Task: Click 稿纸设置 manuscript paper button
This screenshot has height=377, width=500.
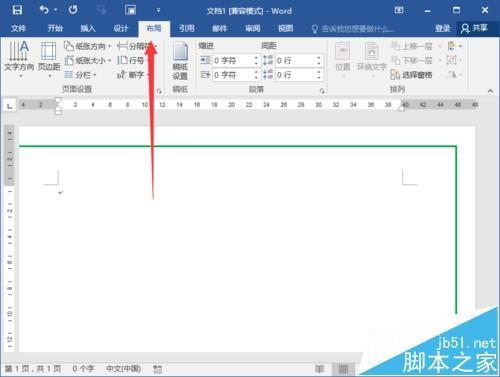Action: (x=180, y=61)
